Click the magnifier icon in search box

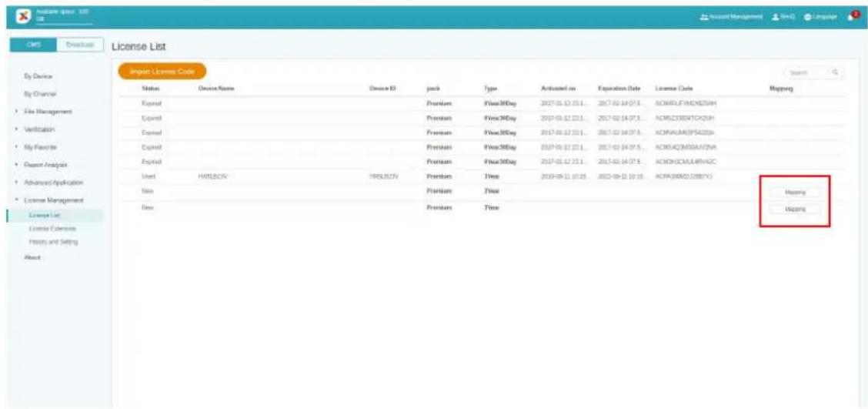[835, 72]
